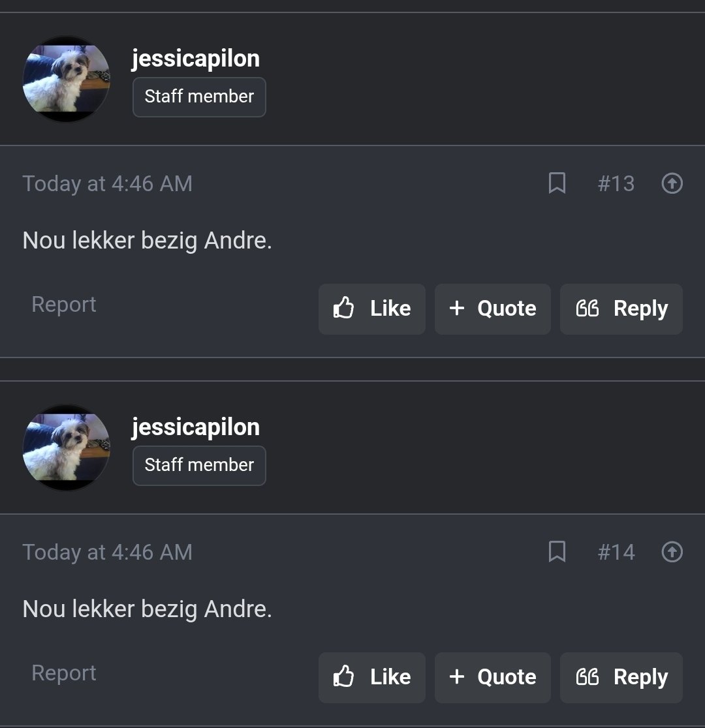Viewport: 705px width, 728px height.
Task: Like post #13
Action: (x=372, y=309)
